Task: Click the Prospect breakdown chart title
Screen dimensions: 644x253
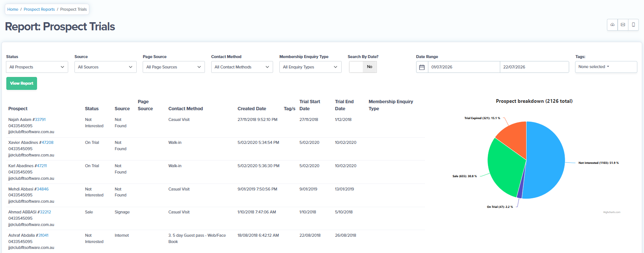Action: click(x=534, y=101)
